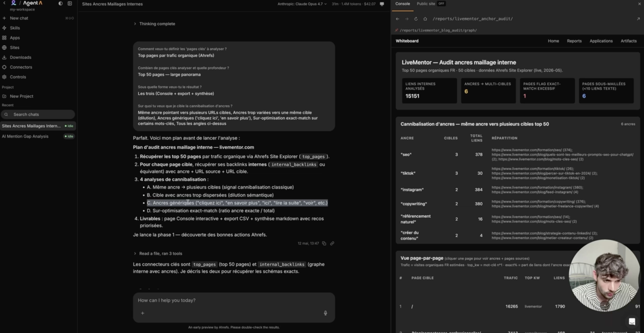Click the back arrow beside the Agent logo

pos(4,3)
